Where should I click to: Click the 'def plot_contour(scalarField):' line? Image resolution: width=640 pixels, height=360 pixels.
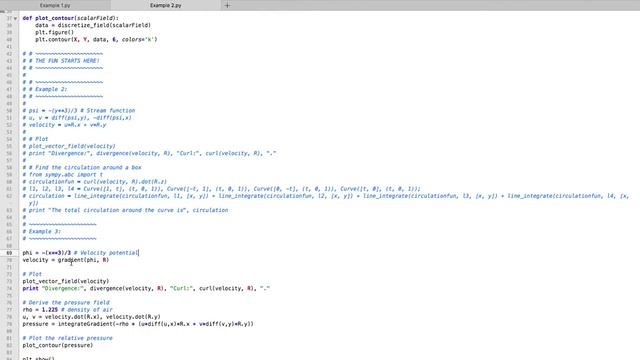pyautogui.click(x=71, y=18)
